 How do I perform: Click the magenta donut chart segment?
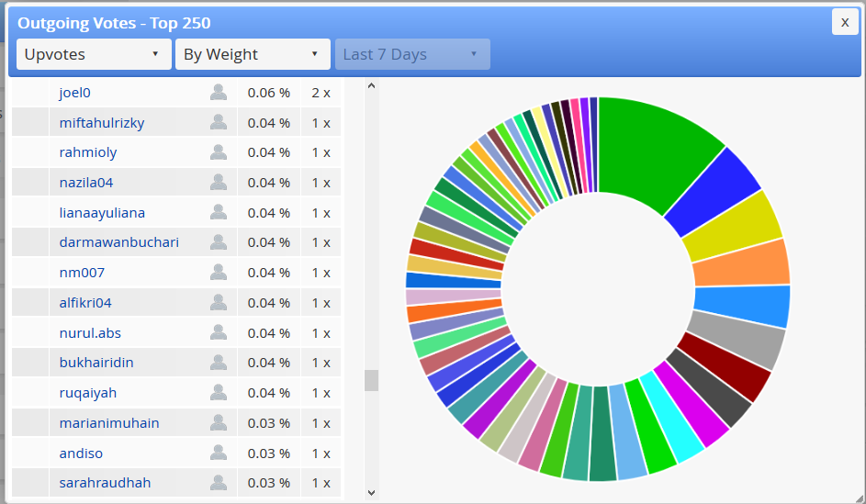[x=692, y=405]
